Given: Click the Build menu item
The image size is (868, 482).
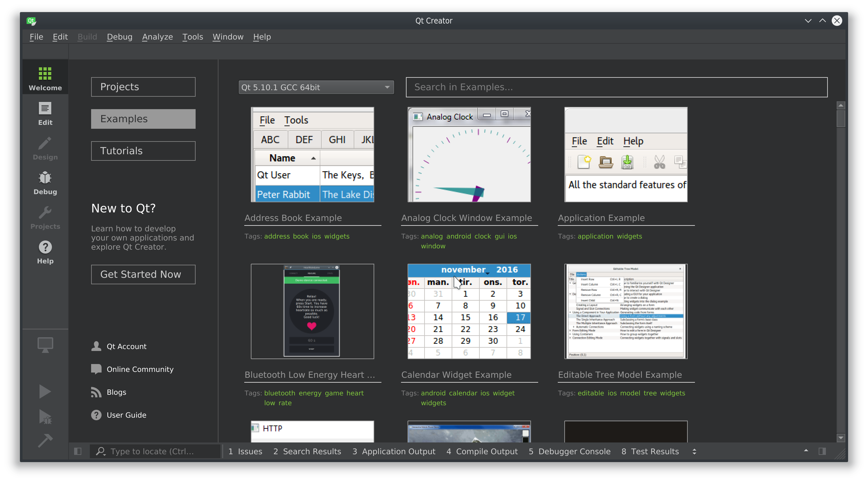Looking at the screenshot, I should pos(87,36).
